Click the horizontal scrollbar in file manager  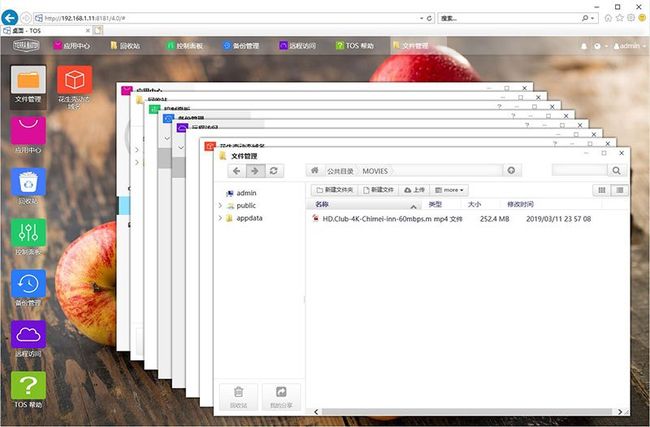(x=467, y=412)
